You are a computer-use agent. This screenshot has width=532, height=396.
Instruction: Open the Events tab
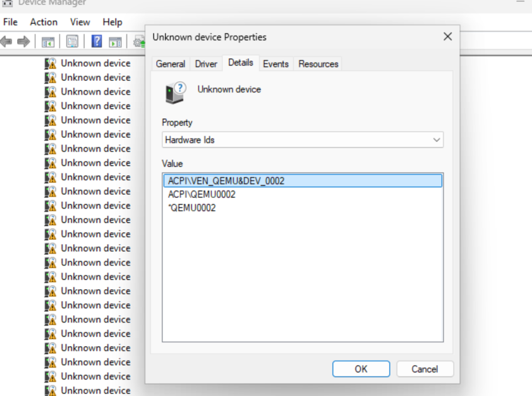coord(275,64)
